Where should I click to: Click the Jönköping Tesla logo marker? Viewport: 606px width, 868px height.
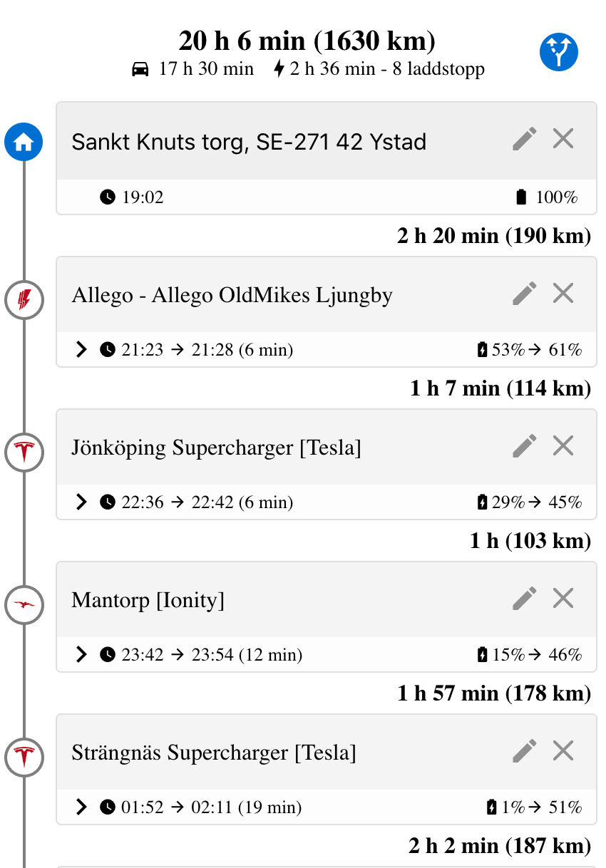pos(24,453)
